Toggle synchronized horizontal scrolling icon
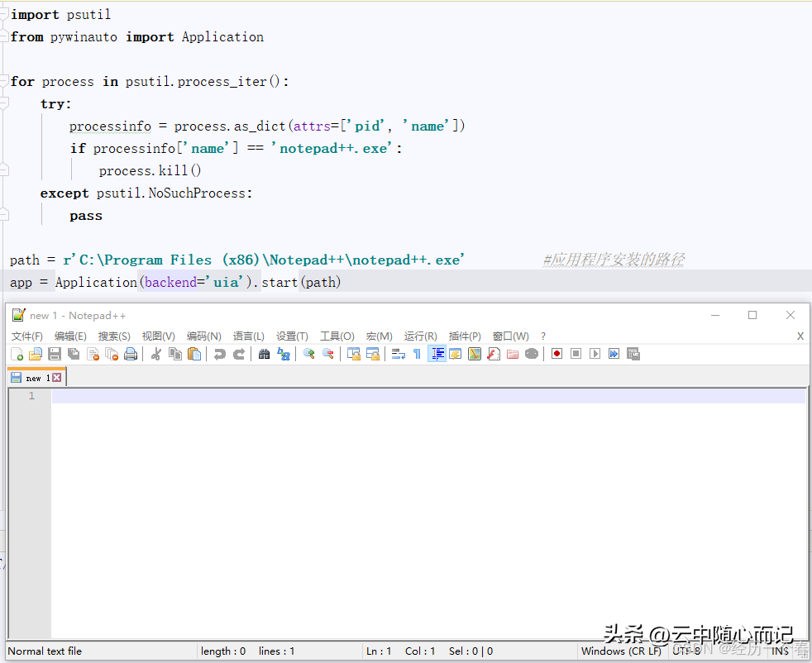The image size is (812, 663). point(373,354)
